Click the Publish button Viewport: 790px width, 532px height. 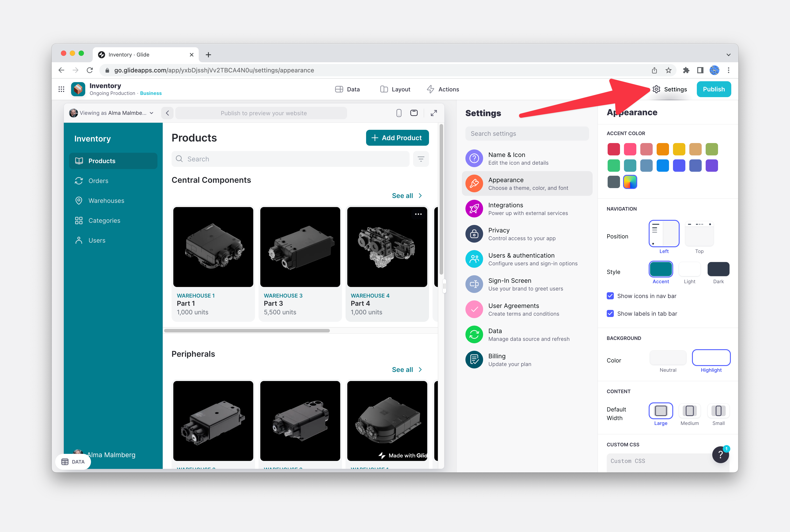point(714,89)
